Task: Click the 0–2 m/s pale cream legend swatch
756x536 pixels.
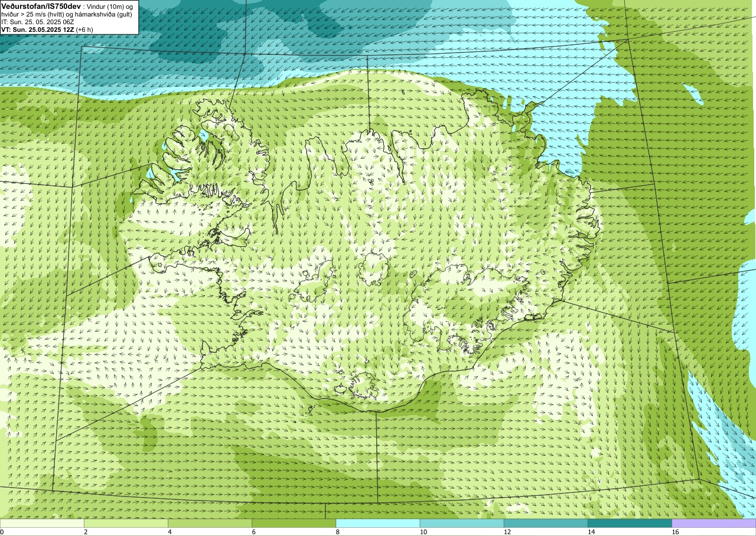Action: (x=42, y=523)
